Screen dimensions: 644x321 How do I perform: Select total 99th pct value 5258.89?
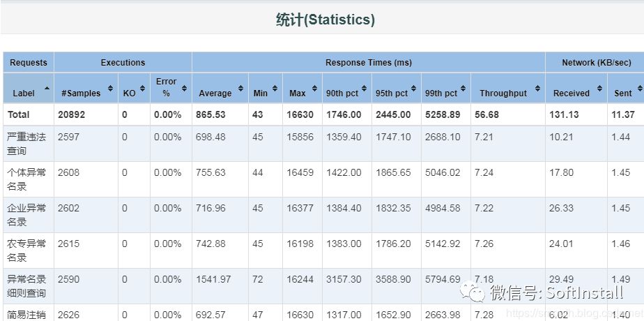tap(443, 114)
